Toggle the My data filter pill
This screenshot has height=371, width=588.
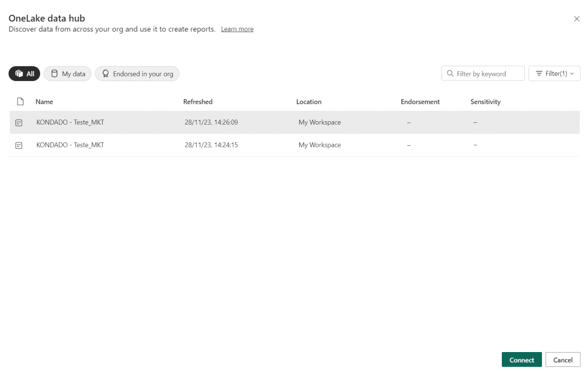coord(68,74)
